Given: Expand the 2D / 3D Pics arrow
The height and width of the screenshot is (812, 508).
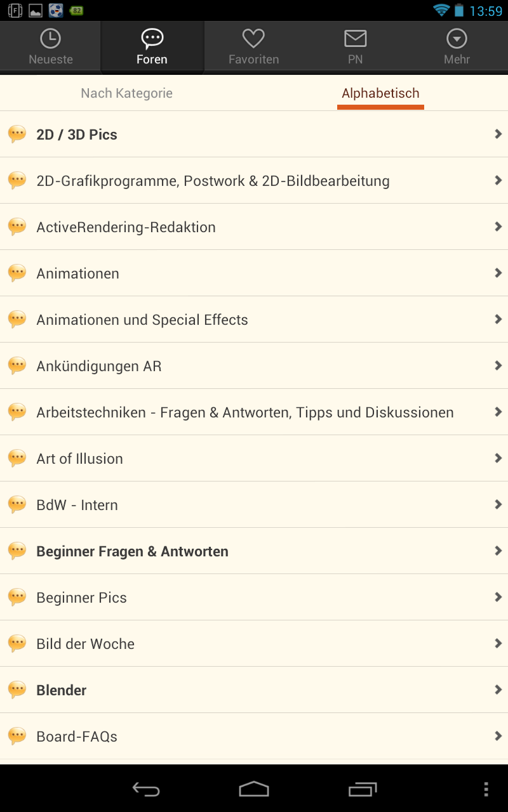Looking at the screenshot, I should (x=498, y=134).
